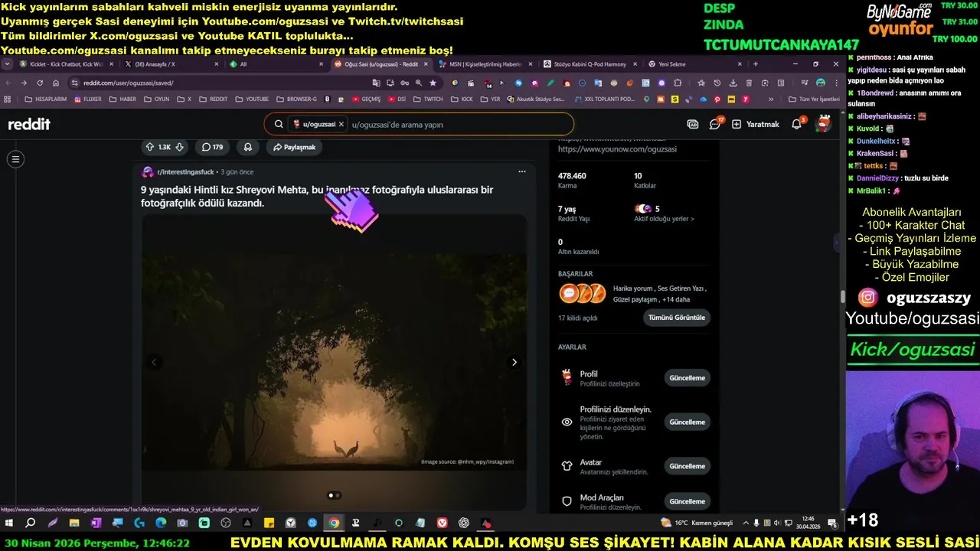Open the HABER bookmarks folder
This screenshot has width=980, height=551.
(122, 99)
